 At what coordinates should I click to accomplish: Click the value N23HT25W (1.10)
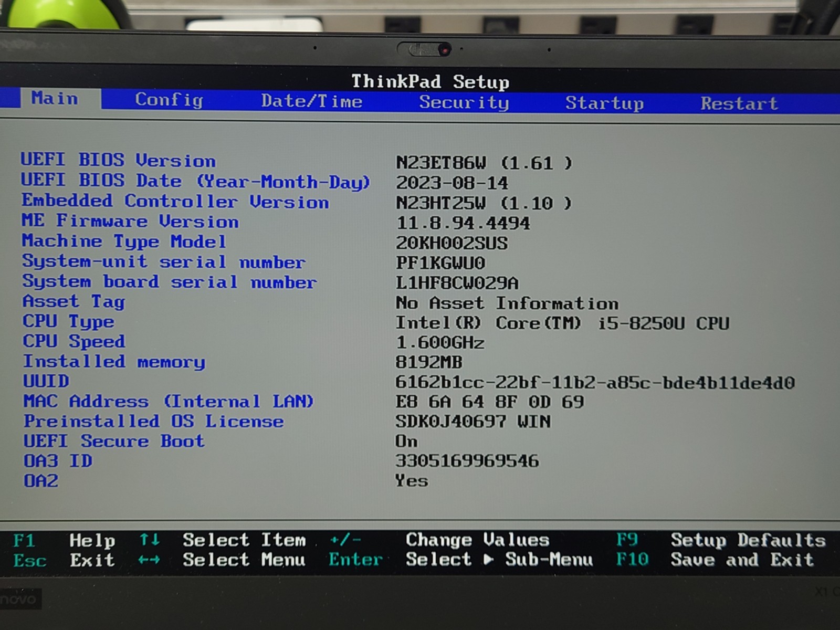point(484,203)
